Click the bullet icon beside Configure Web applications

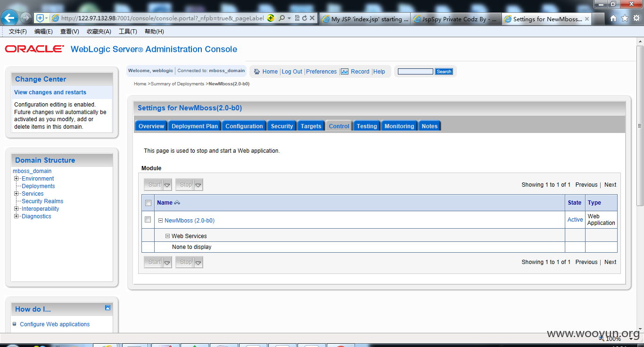coord(15,324)
